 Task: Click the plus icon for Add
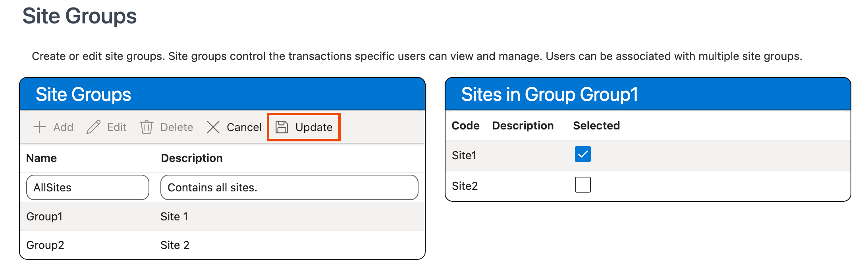pyautogui.click(x=40, y=127)
